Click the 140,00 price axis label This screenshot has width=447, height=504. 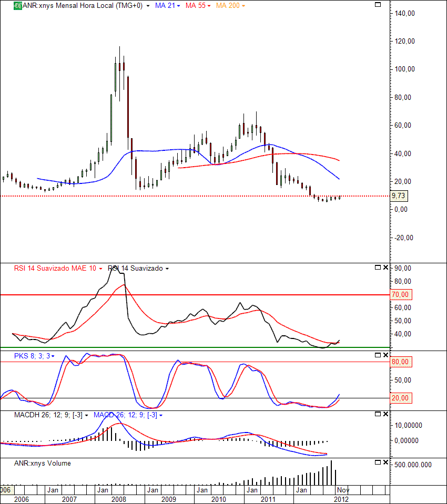click(x=404, y=14)
